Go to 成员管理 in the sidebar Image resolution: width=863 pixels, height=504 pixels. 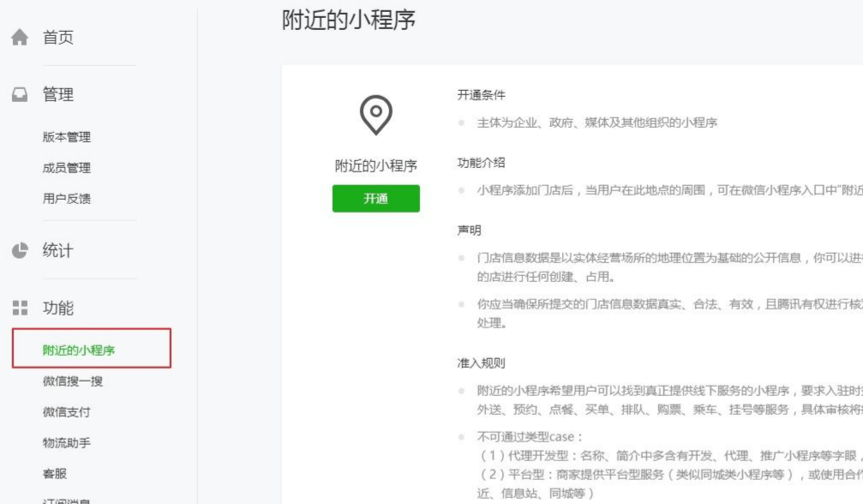tap(67, 168)
